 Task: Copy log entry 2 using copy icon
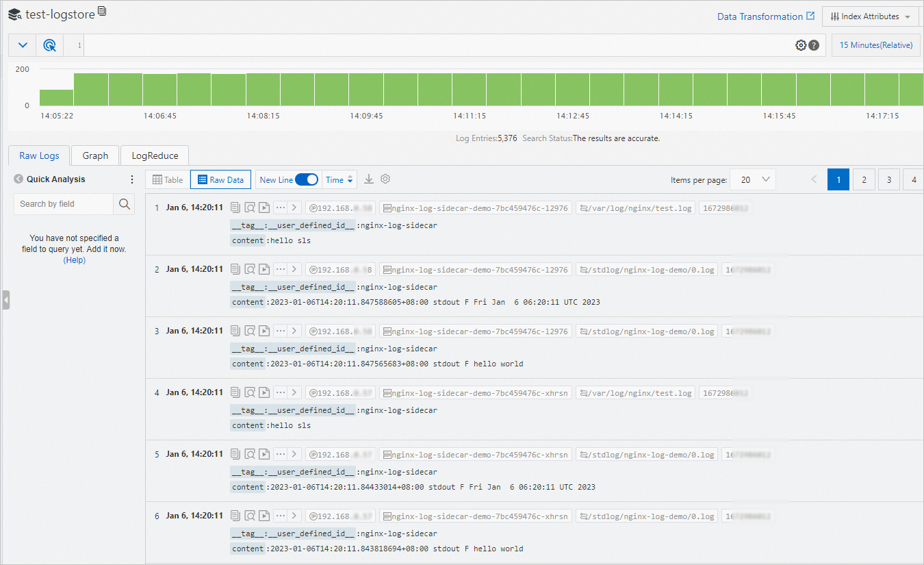tap(235, 269)
